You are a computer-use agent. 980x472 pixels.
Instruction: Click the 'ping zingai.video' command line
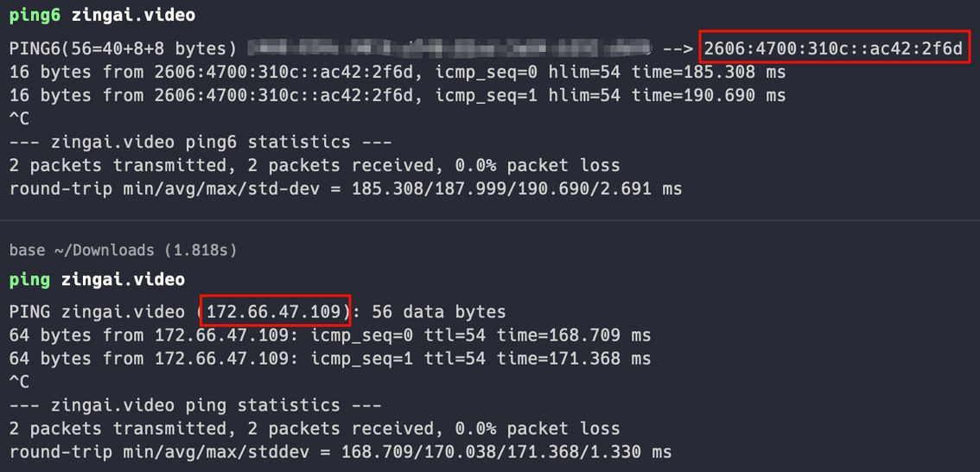tap(98, 279)
